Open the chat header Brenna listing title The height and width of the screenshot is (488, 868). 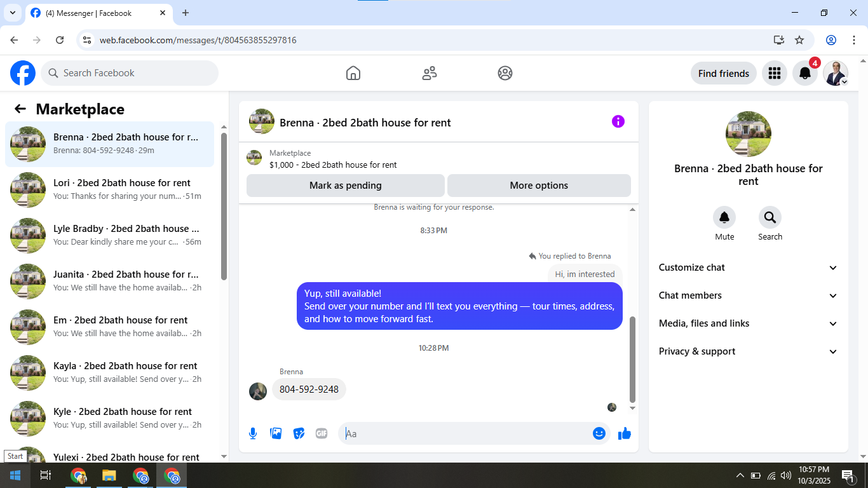click(365, 123)
